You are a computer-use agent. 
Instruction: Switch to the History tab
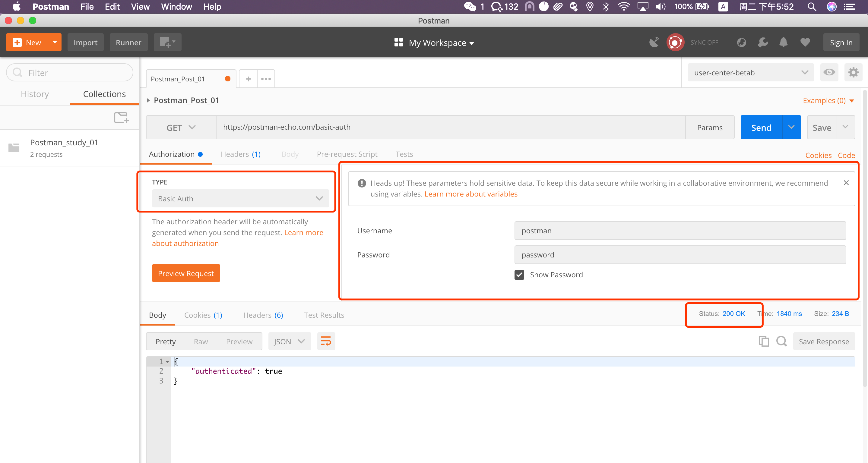click(35, 94)
